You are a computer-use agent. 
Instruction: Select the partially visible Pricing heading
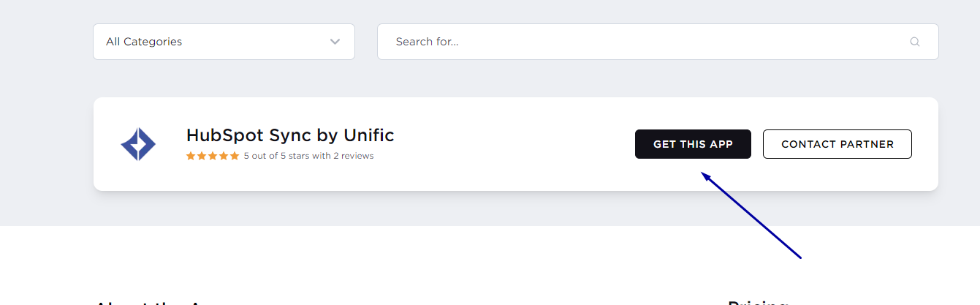(x=758, y=302)
